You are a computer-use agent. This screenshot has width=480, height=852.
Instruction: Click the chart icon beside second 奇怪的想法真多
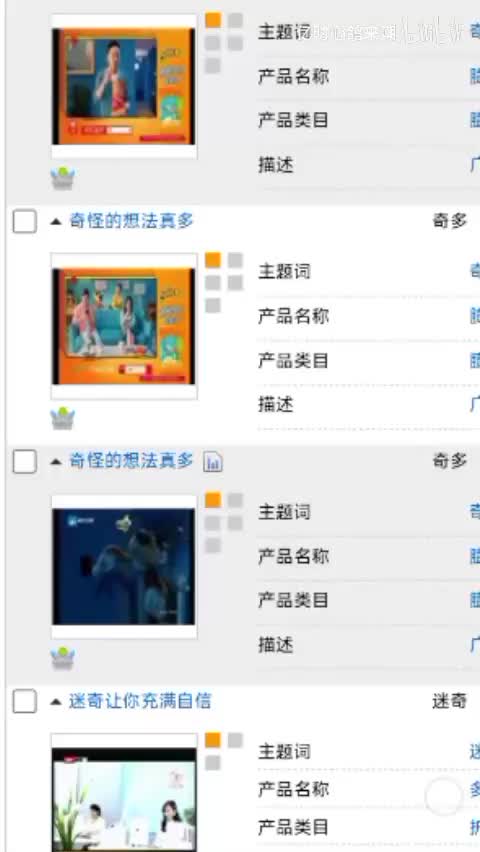tap(213, 462)
